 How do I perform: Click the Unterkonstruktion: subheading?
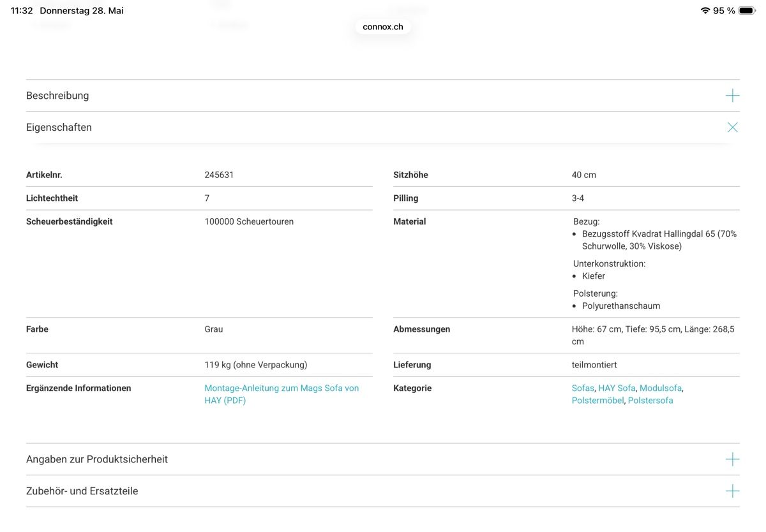click(609, 263)
